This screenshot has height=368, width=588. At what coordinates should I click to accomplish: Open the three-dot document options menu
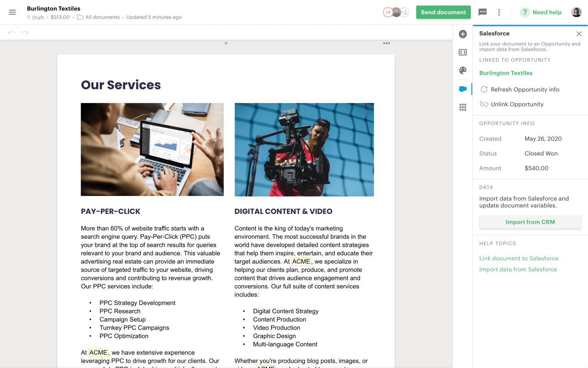pyautogui.click(x=499, y=12)
